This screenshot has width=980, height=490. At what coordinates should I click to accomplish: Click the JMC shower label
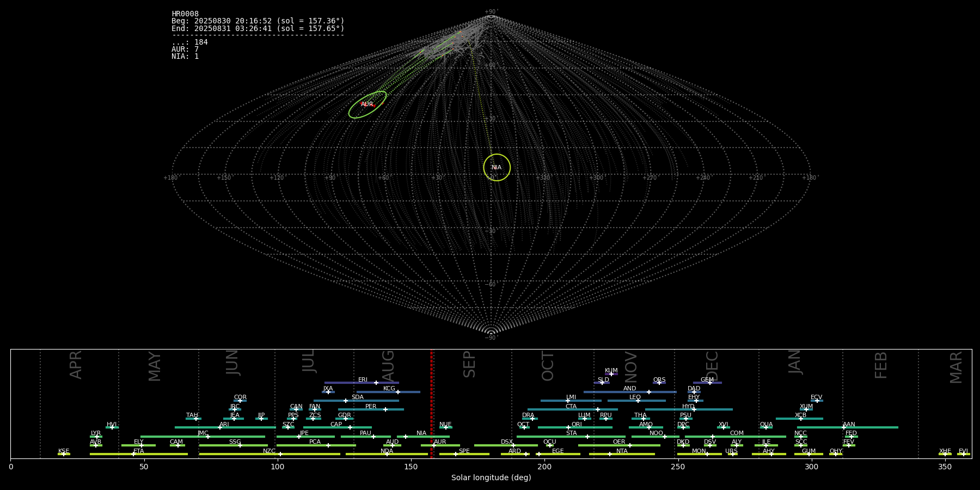click(x=203, y=433)
